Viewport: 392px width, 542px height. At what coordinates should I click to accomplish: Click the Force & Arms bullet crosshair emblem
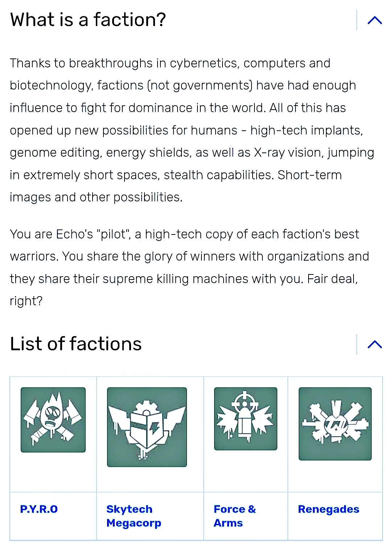[x=246, y=419]
